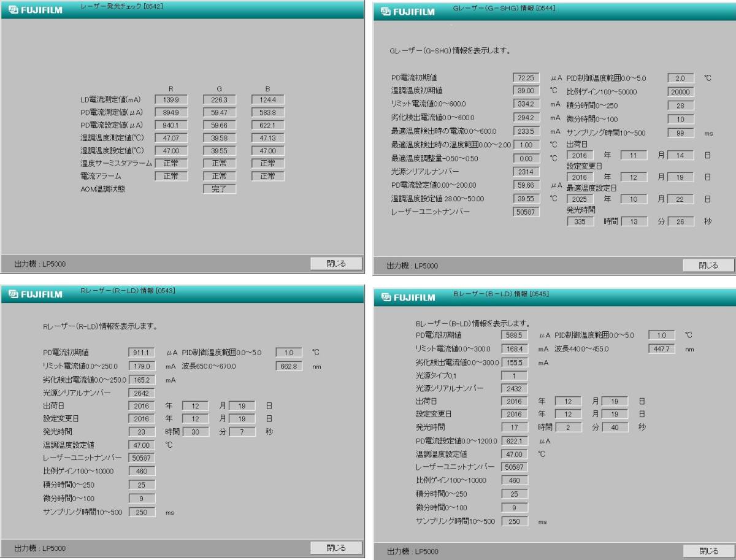736x560 pixels.
Task: Click the 出力機 : LP5000 status text in [0542]
Action: coord(40,264)
